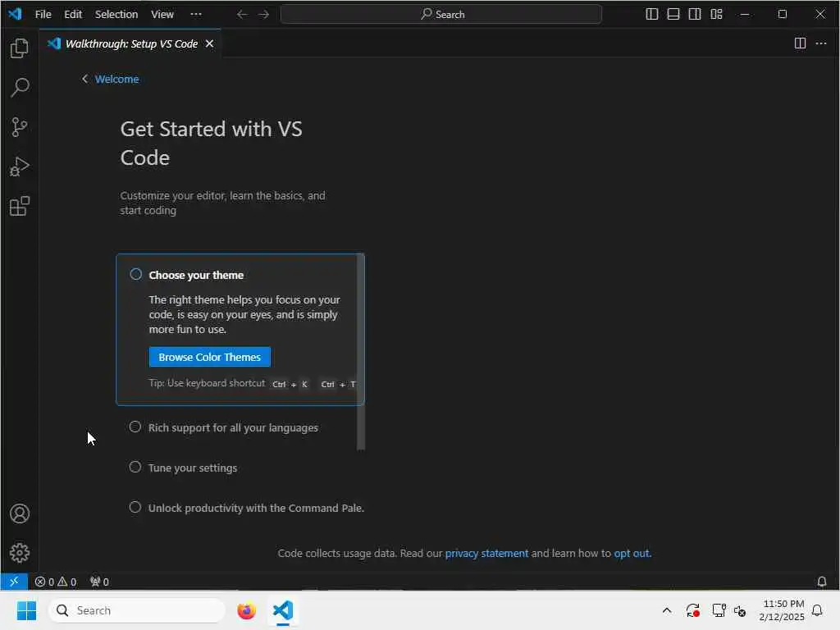The image size is (840, 630).
Task: Open Firefox from the taskbar
Action: pyautogui.click(x=246, y=610)
